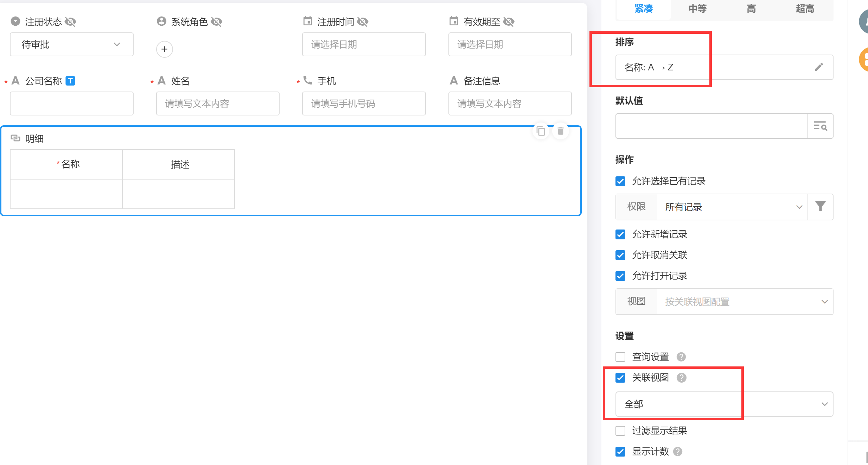
Task: Click help icon beside 查询设置
Action: [681, 357]
